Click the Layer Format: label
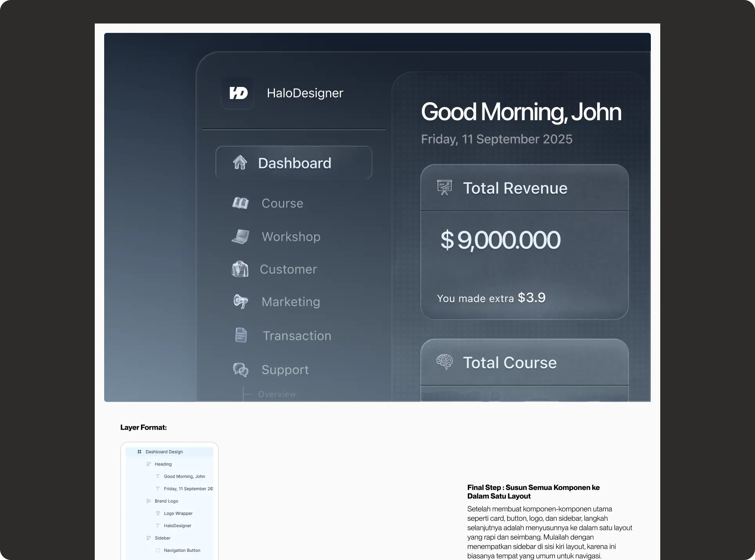755x560 pixels. point(143,427)
